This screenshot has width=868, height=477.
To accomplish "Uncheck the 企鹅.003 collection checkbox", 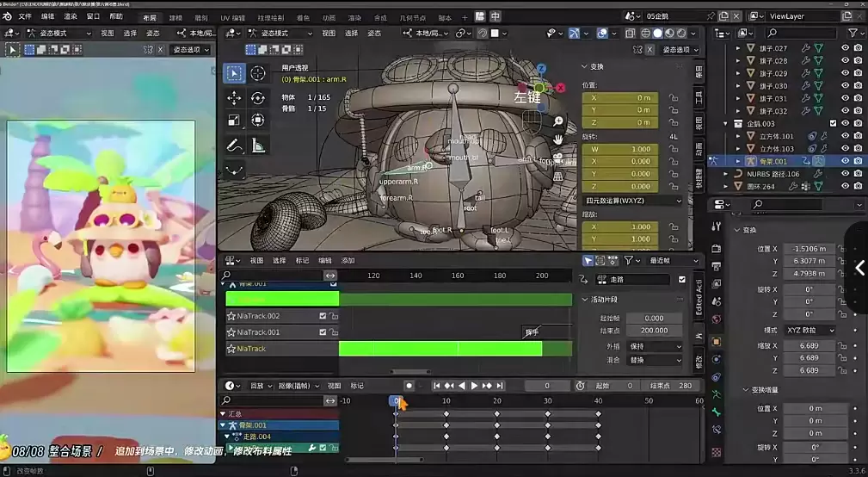I will click(833, 123).
